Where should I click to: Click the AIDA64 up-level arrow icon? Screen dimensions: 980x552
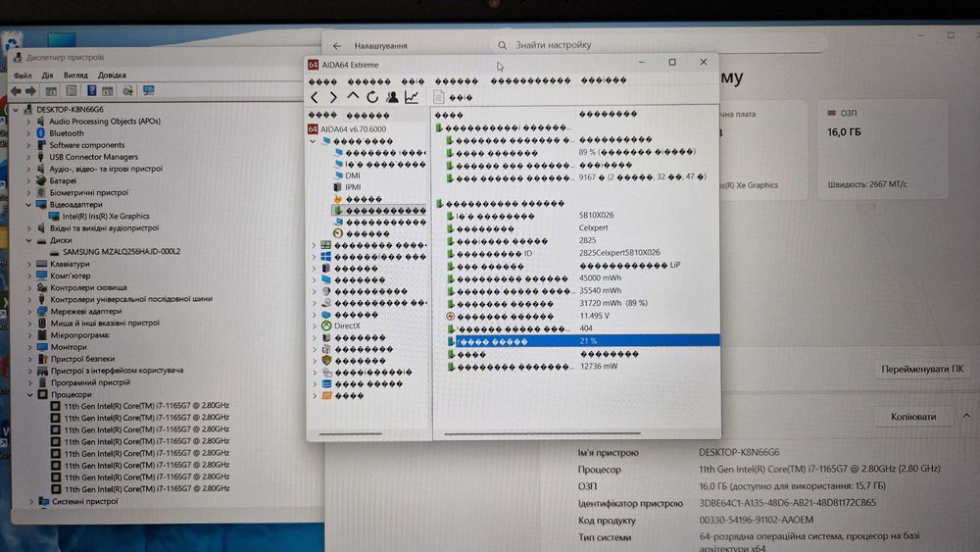[x=353, y=96]
